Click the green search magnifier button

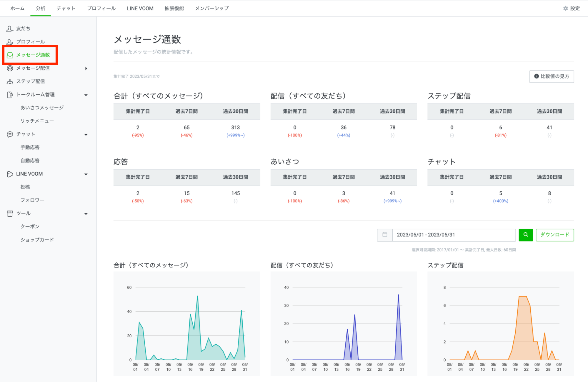coord(526,235)
